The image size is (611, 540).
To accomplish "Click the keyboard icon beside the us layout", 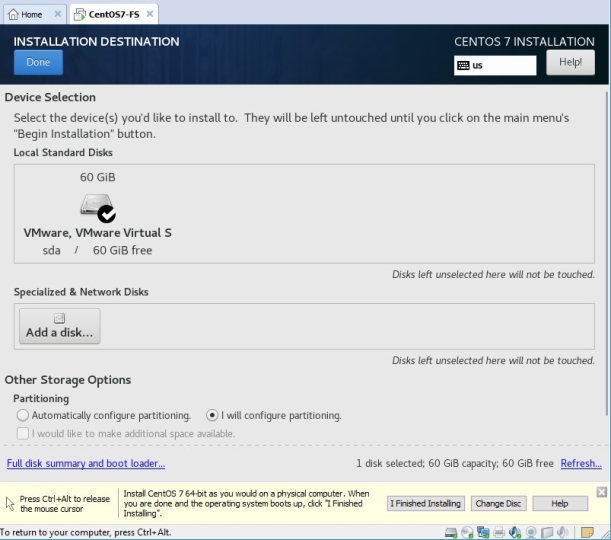I will 463,66.
